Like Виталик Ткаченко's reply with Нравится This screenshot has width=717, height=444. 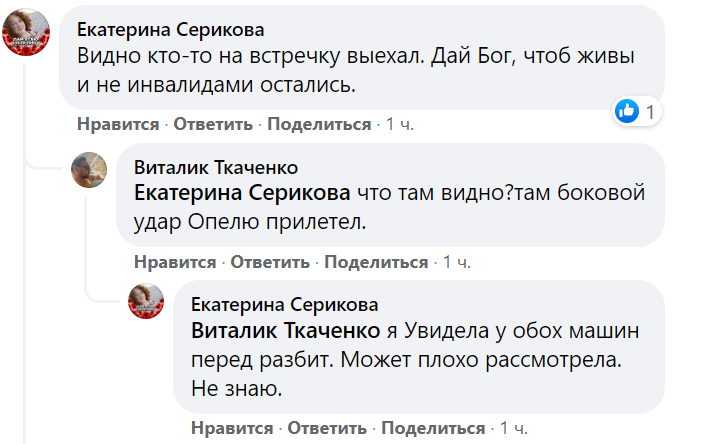point(175,262)
